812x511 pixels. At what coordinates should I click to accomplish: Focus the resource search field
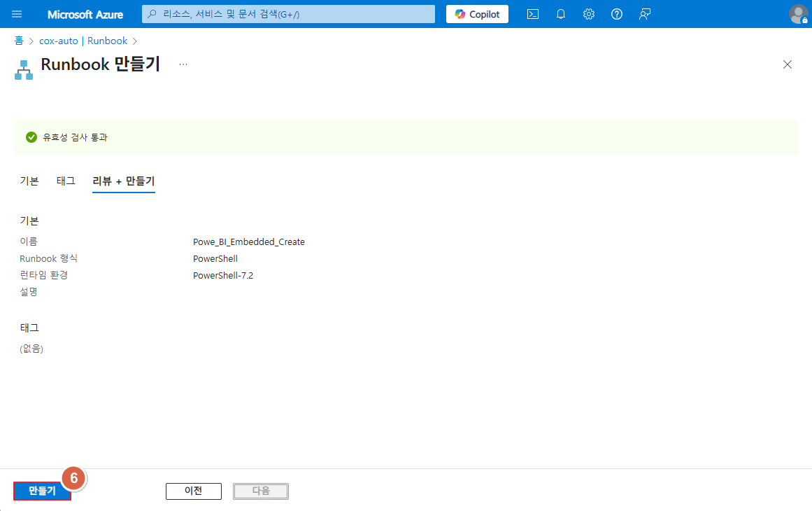coord(288,14)
